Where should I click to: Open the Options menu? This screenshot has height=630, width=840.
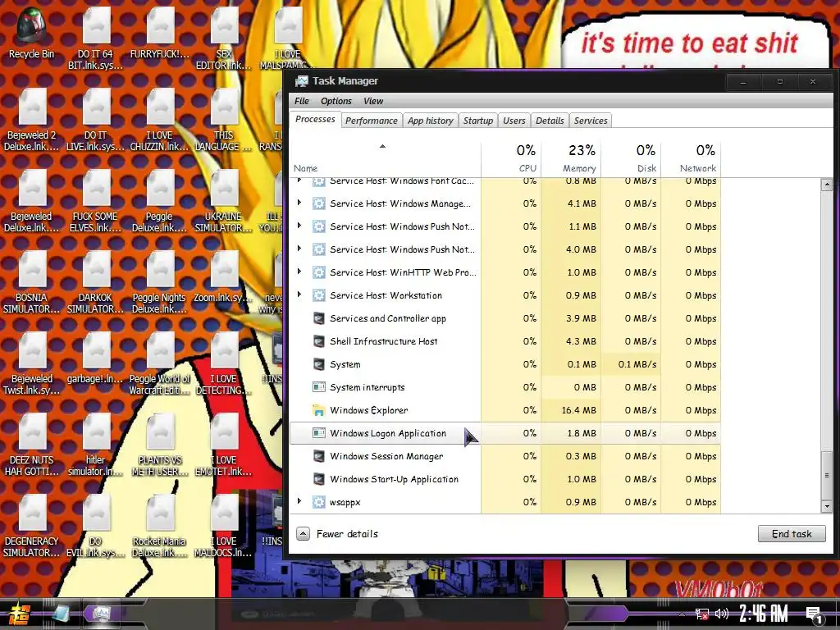coord(336,101)
